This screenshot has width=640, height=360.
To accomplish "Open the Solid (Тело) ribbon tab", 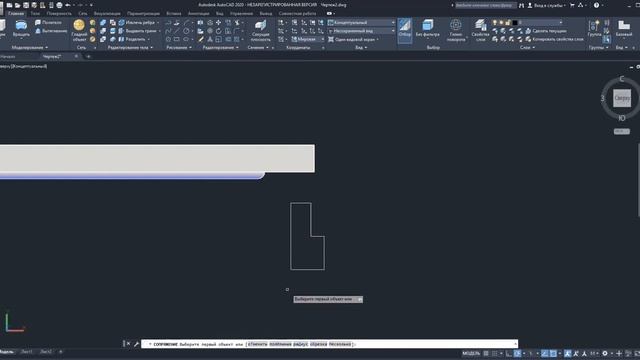I will pos(35,13).
